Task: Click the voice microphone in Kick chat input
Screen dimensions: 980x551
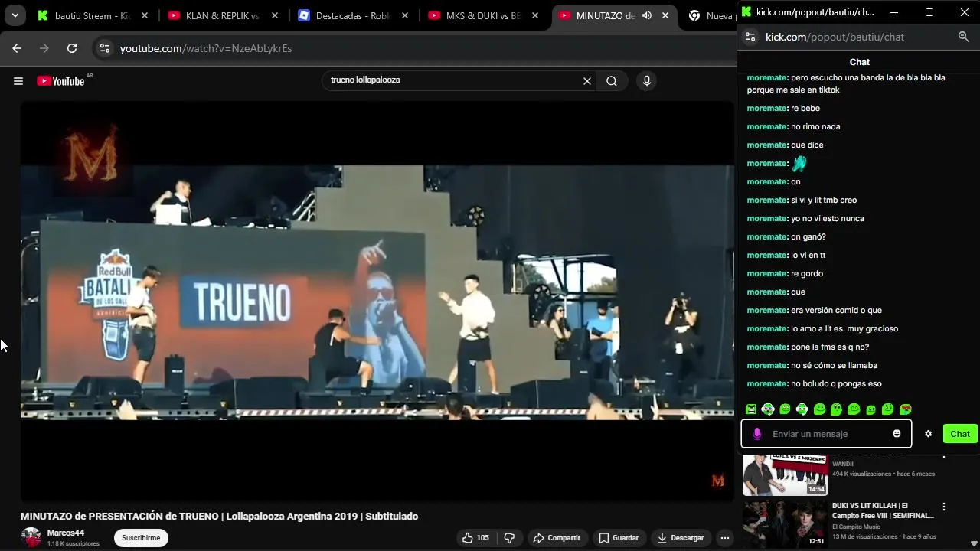Action: pyautogui.click(x=757, y=434)
